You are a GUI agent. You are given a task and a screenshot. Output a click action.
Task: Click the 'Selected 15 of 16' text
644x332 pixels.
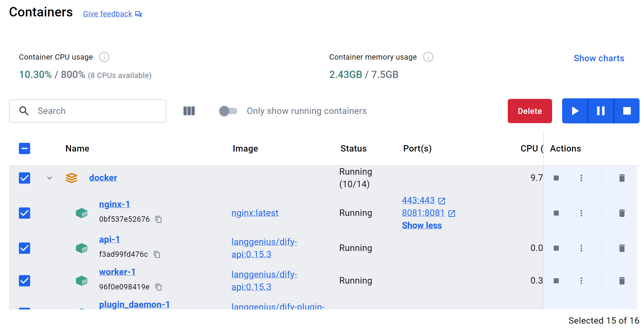pyautogui.click(x=604, y=321)
